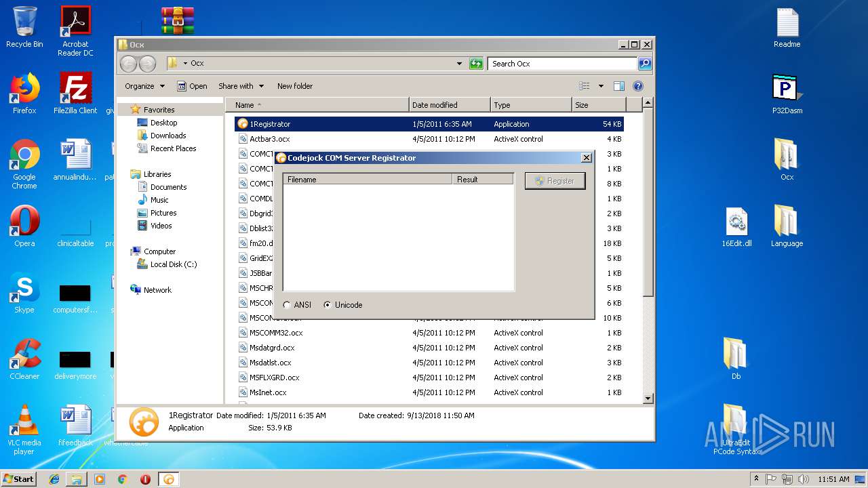
Task: Open the Start menu
Action: [18, 479]
